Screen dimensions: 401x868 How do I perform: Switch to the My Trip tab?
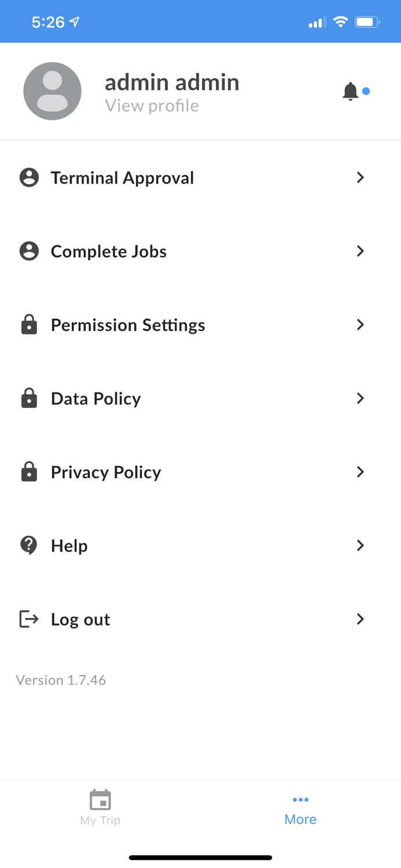coord(100,807)
